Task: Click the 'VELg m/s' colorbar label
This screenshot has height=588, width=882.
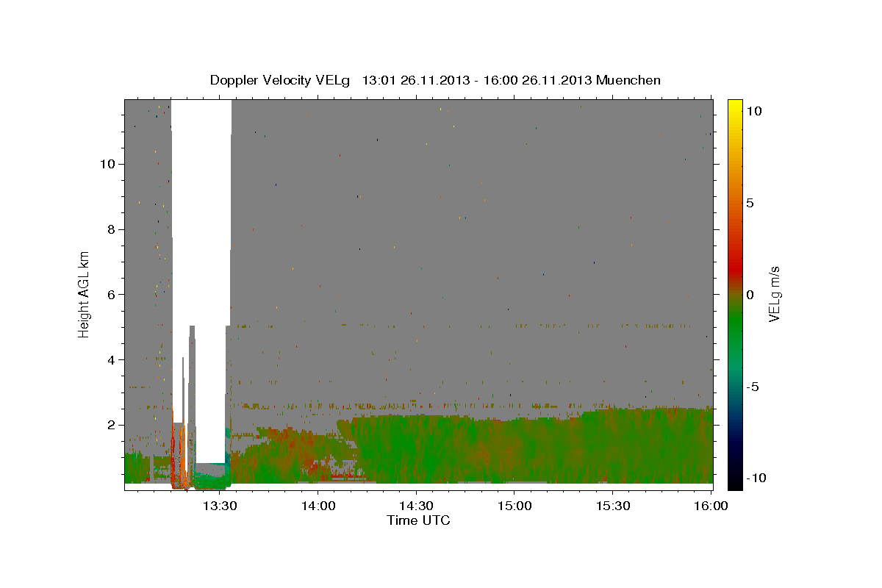Action: tap(774, 294)
